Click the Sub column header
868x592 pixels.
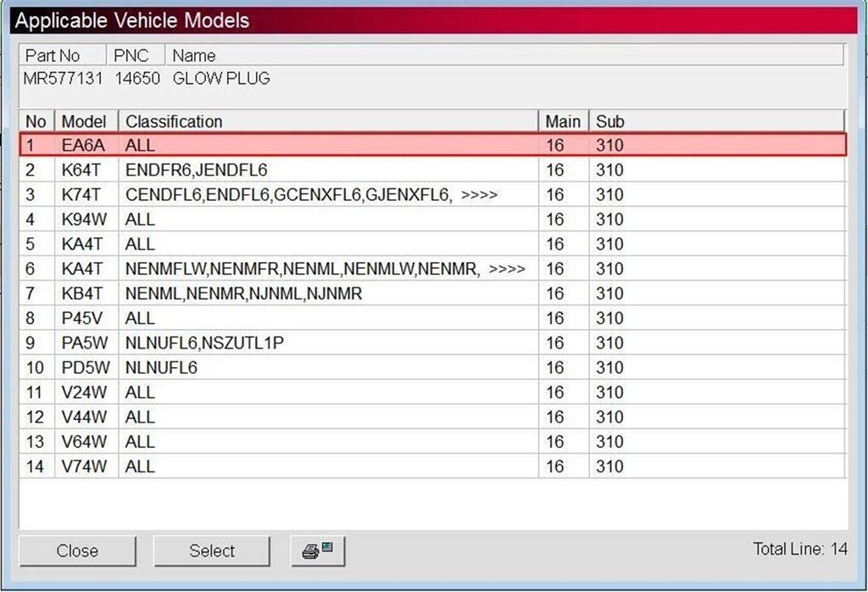click(x=716, y=121)
